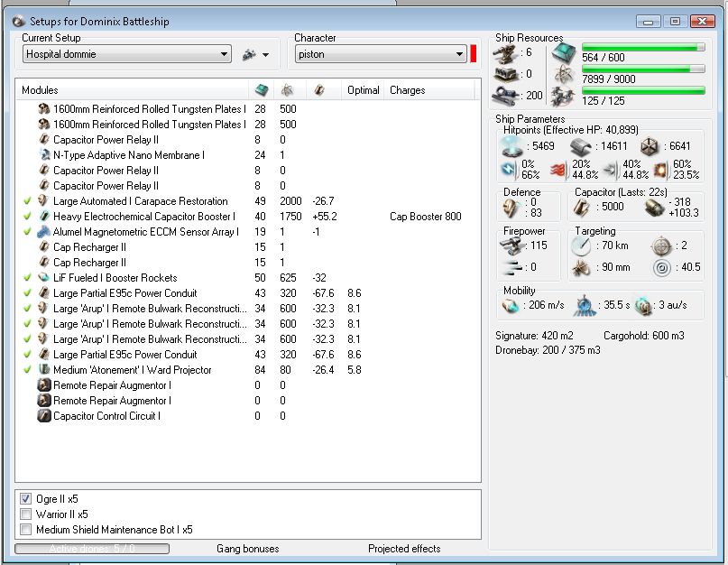728x565 pixels.
Task: Click the LiF Fueled Booster Rockets icon
Action: point(44,277)
